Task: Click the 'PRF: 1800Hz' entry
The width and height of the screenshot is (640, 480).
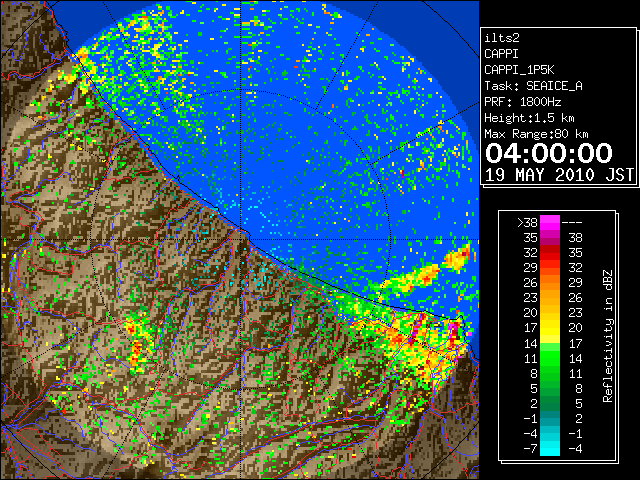Action: (x=523, y=102)
